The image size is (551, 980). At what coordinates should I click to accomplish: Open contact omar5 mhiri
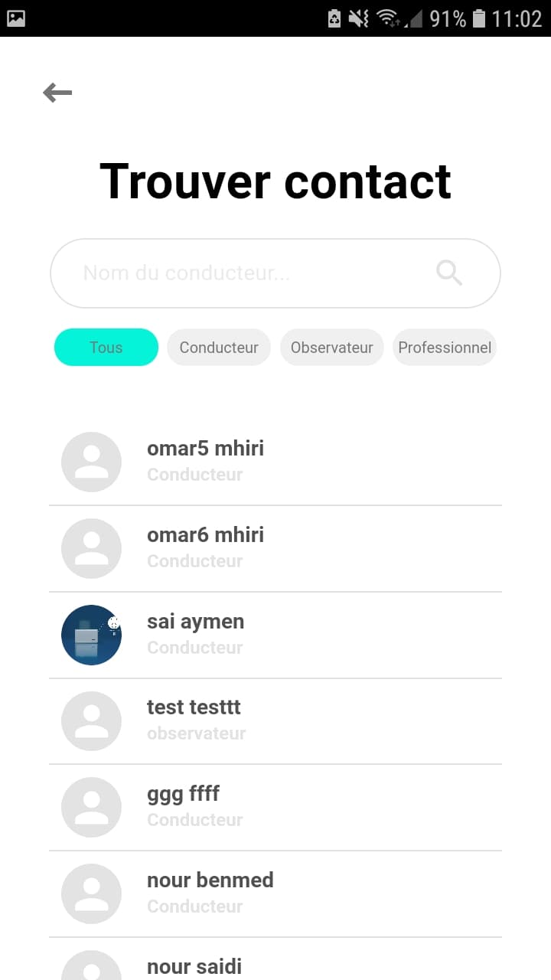(x=205, y=449)
